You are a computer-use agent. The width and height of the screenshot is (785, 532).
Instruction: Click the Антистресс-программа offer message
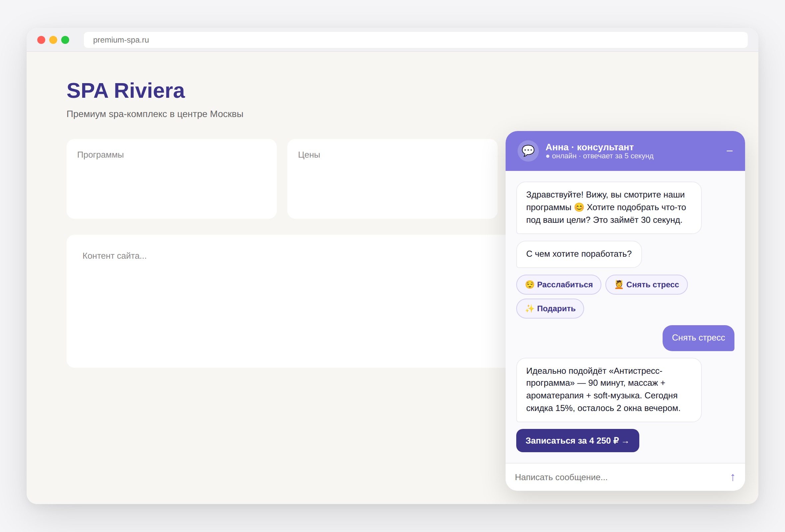(x=609, y=390)
